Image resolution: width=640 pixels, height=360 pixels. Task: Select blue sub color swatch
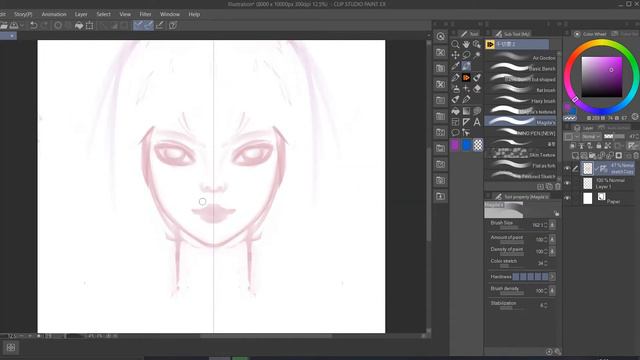(466, 145)
